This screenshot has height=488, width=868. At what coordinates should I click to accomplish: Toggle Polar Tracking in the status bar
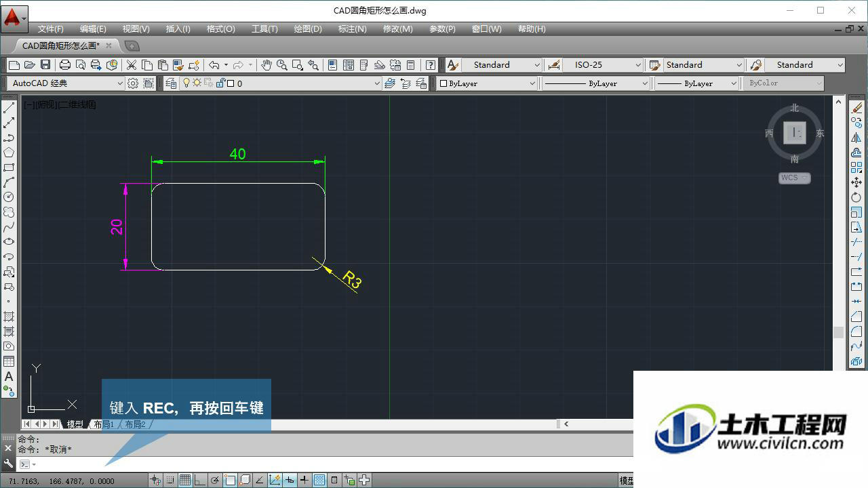(x=215, y=480)
